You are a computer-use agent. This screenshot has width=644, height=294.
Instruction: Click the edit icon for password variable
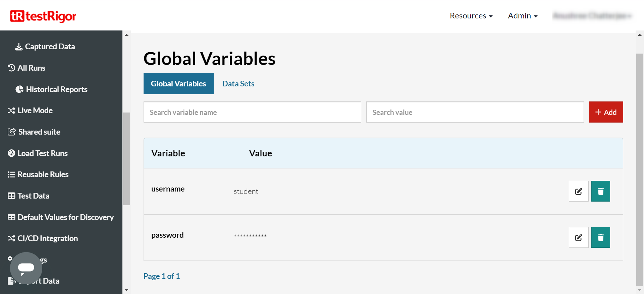578,237
